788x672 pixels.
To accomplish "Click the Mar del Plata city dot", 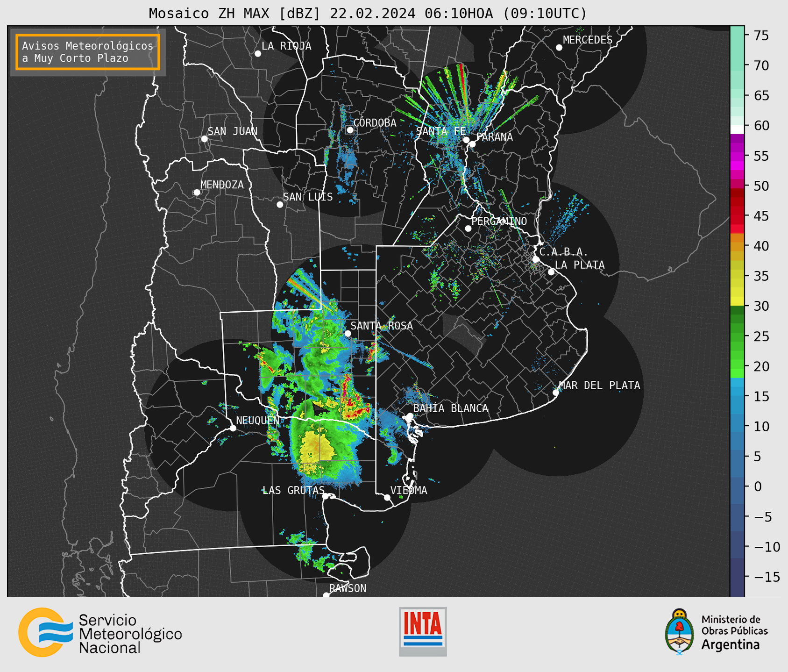I will coord(556,393).
